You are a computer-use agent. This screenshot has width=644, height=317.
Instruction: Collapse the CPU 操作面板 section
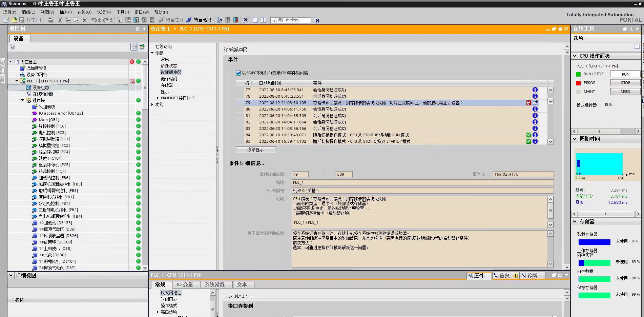click(575, 56)
